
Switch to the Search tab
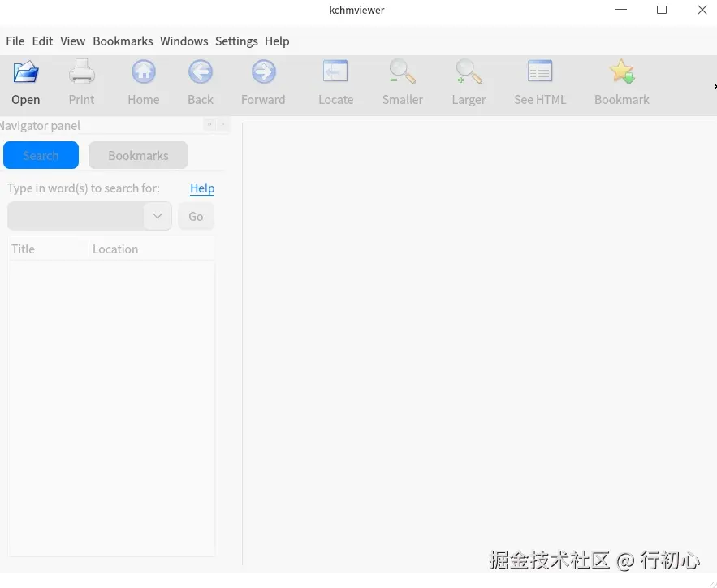(41, 155)
